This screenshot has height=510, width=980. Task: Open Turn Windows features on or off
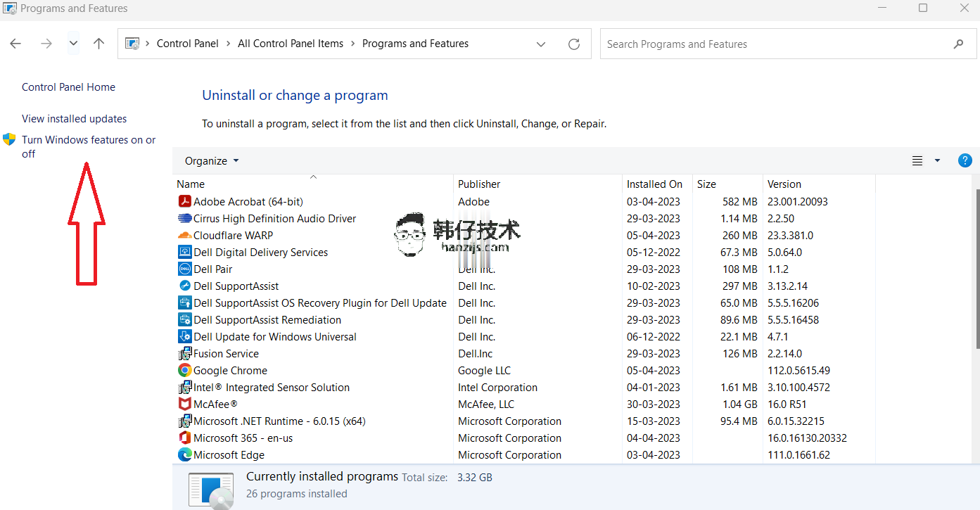[x=89, y=147]
